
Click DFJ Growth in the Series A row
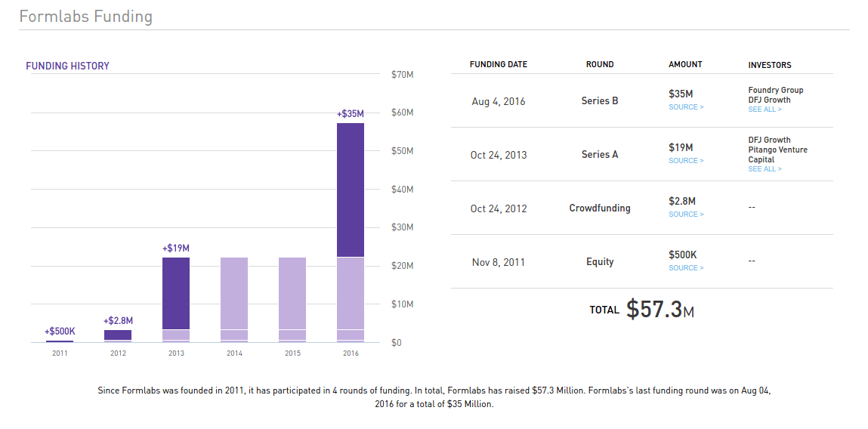[x=769, y=140]
